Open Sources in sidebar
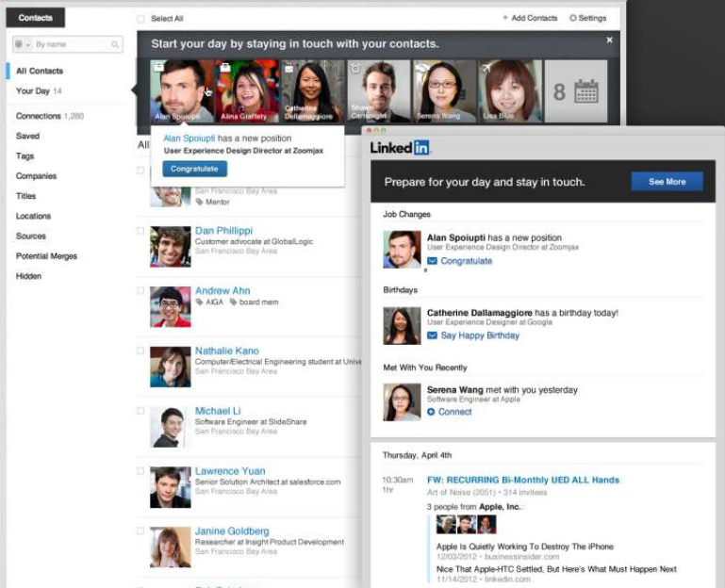Screen dimensions: 725x588 [x=31, y=237]
